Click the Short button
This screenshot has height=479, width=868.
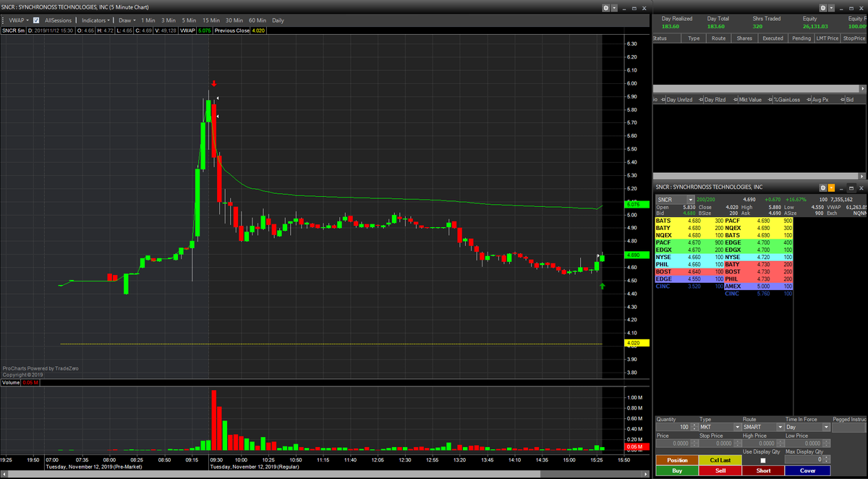click(x=763, y=470)
